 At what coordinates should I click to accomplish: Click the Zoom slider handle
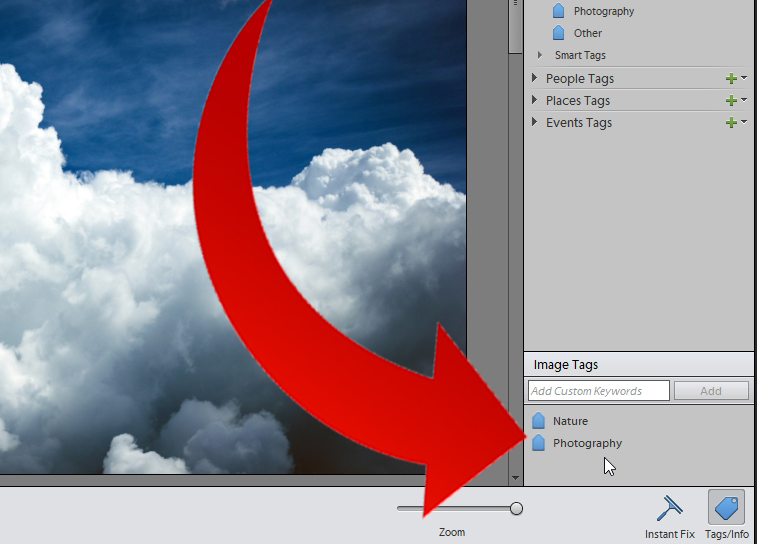pyautogui.click(x=516, y=508)
